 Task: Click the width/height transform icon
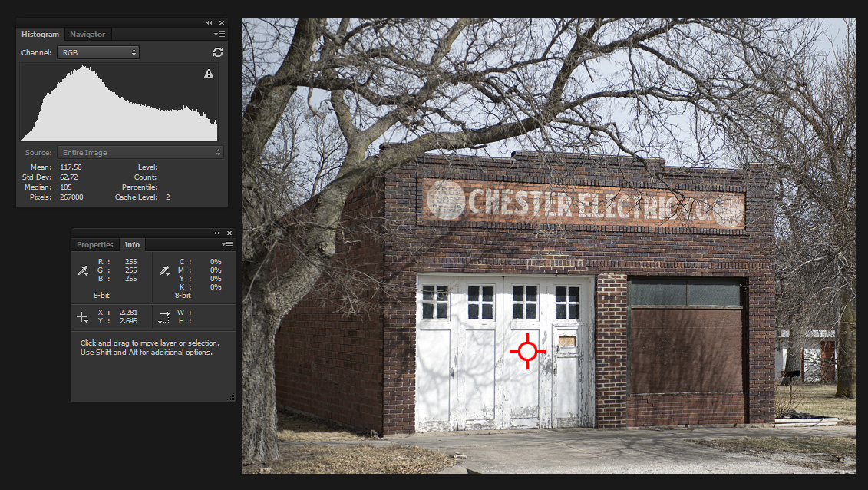164,317
